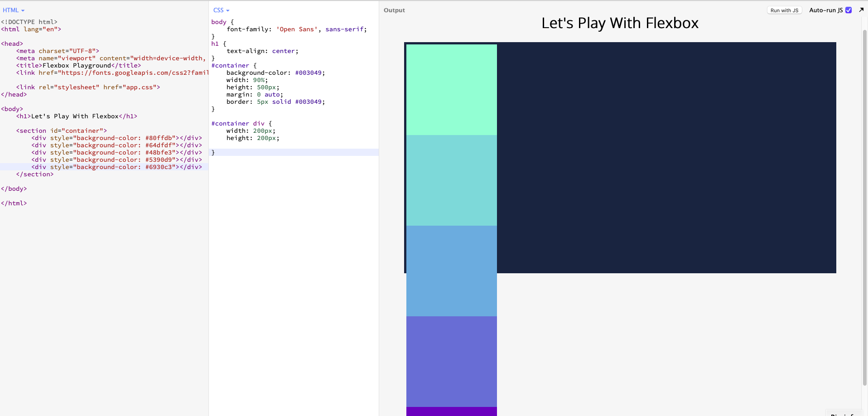
Task: Click the Output panel label
Action: coord(394,10)
